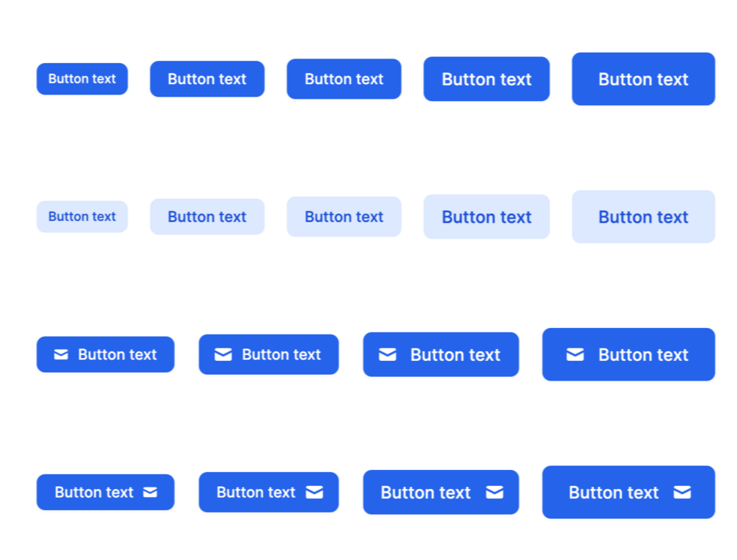Viewport: 737px width, 560px height.
Task: Click the largest solid blue Button text button
Action: pos(643,79)
